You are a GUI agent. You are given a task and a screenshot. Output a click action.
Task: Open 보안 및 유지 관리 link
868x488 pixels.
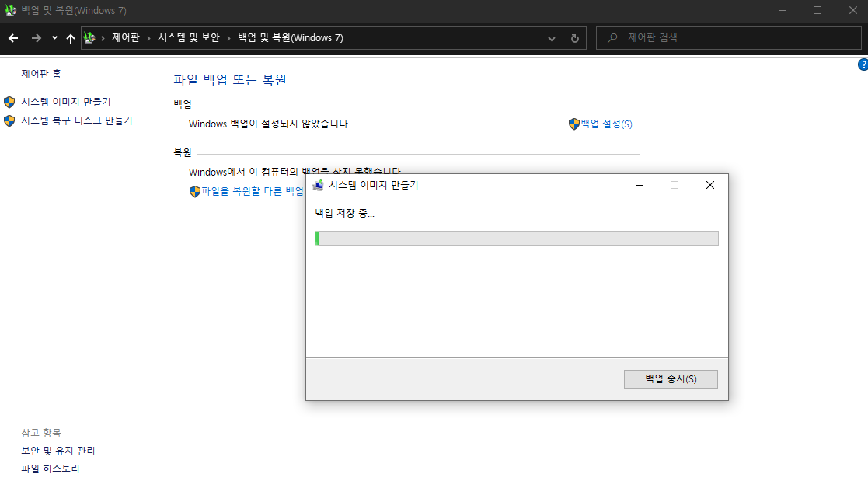click(x=58, y=451)
